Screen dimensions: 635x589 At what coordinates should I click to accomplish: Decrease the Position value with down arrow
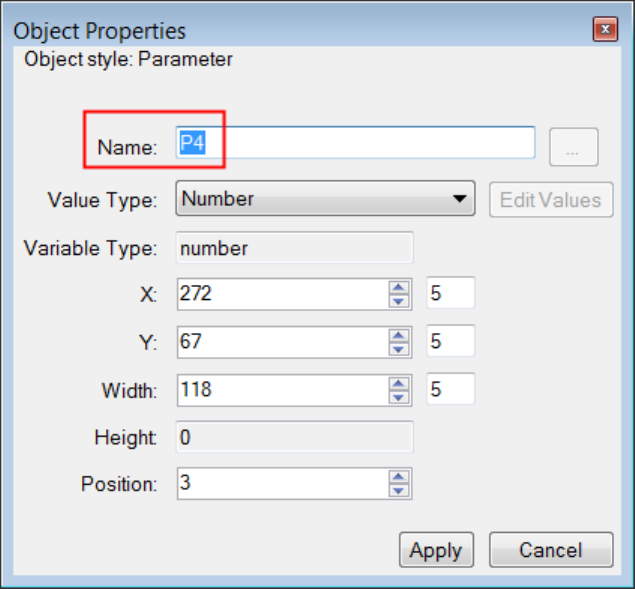[x=400, y=490]
